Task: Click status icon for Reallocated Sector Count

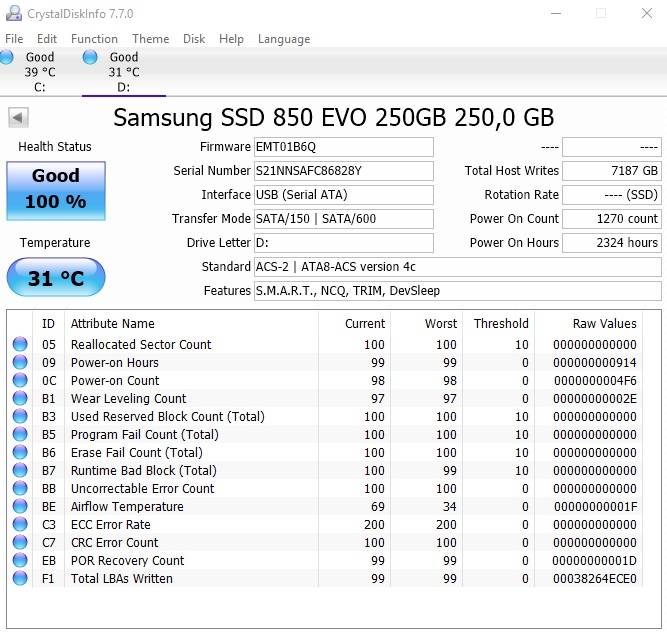Action: 20,345
